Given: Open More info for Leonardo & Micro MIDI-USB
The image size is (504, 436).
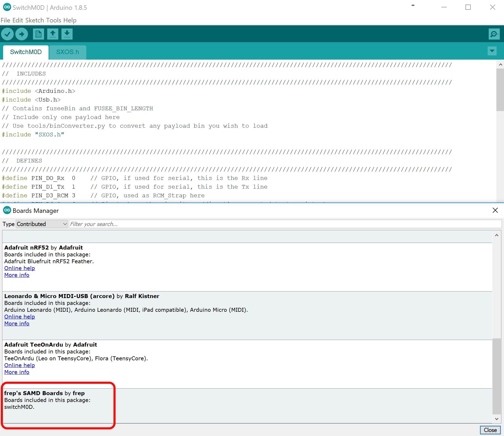Looking at the screenshot, I should [x=17, y=323].
